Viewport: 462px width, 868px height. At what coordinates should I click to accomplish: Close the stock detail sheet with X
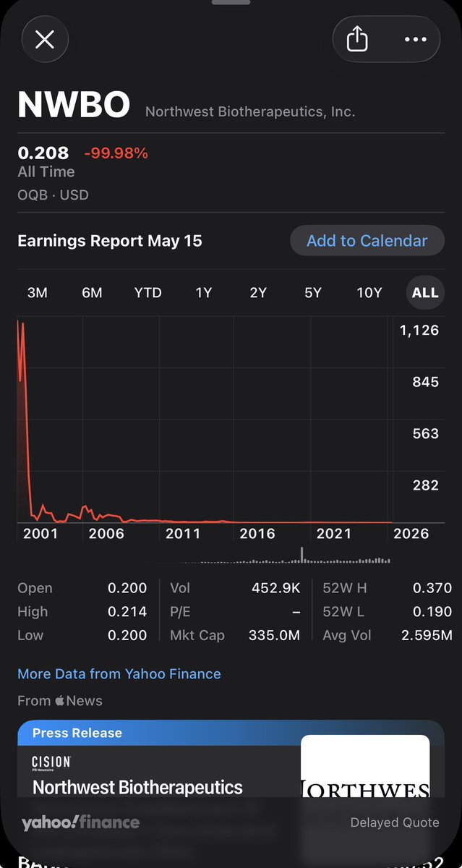click(45, 39)
